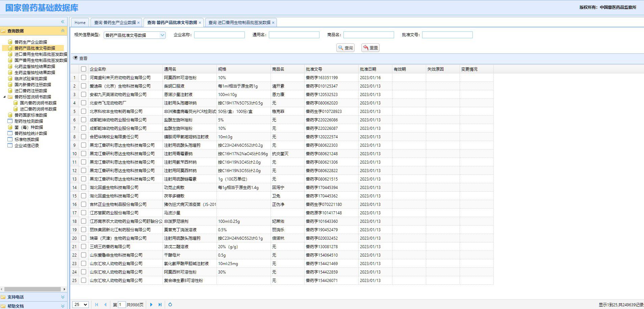Open 兽药产品批准文号数据 in the tree
The width and height of the screenshot is (644, 309).
(35, 48)
